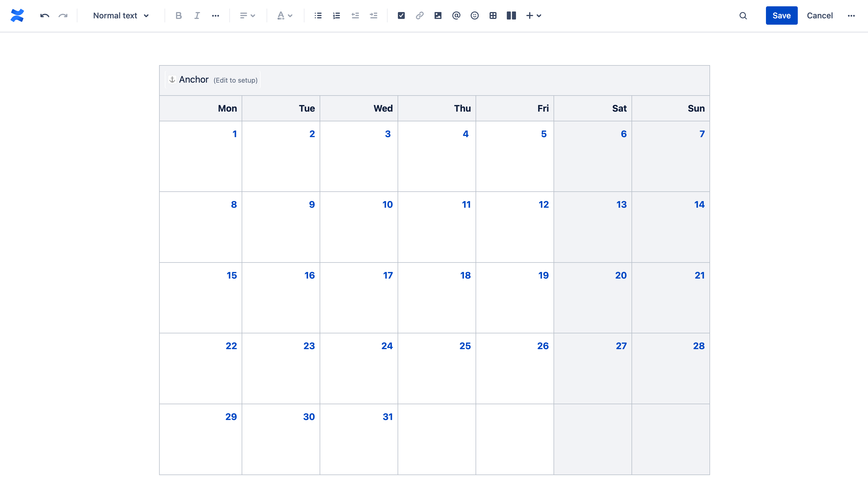This screenshot has height=490, width=868.
Task: Click the day 13 link
Action: [x=621, y=204]
